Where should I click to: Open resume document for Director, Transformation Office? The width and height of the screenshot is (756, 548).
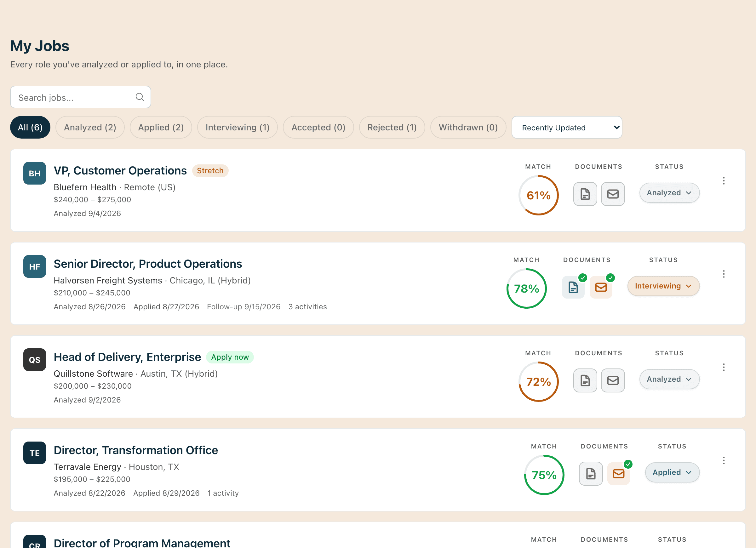coord(591,474)
